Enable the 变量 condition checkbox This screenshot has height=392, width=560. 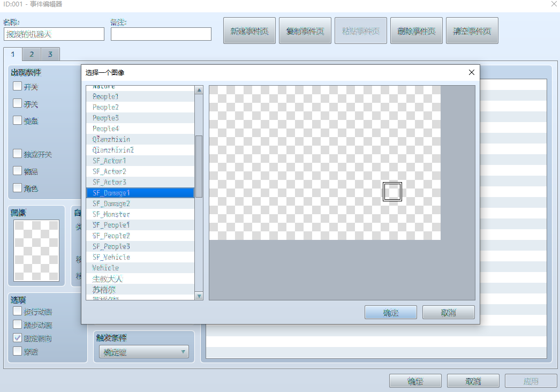(17, 120)
